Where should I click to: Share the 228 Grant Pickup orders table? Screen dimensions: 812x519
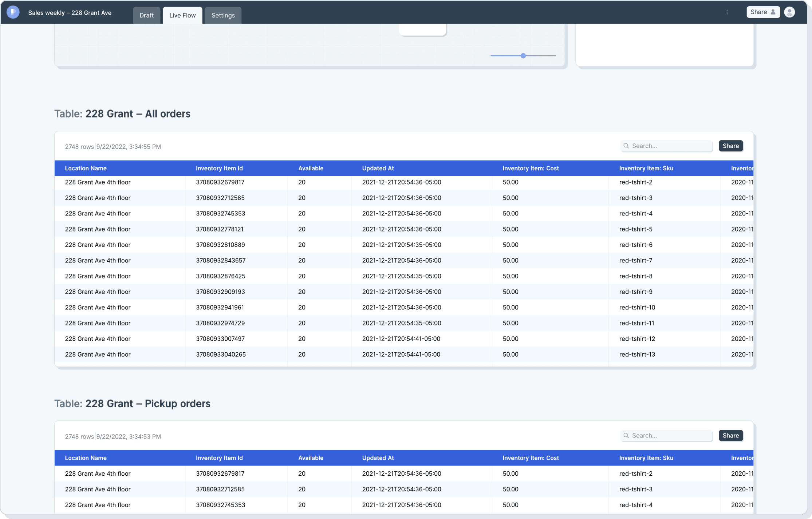(x=730, y=436)
